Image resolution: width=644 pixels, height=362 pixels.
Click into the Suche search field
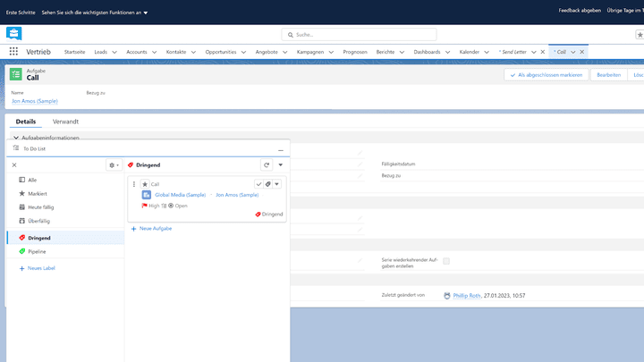pos(360,34)
